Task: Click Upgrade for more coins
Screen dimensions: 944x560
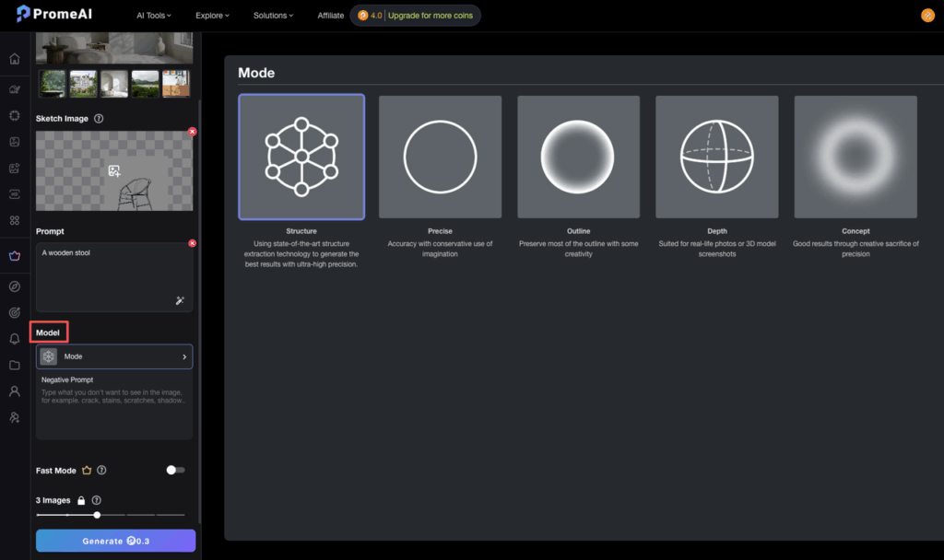Action: [x=431, y=16]
